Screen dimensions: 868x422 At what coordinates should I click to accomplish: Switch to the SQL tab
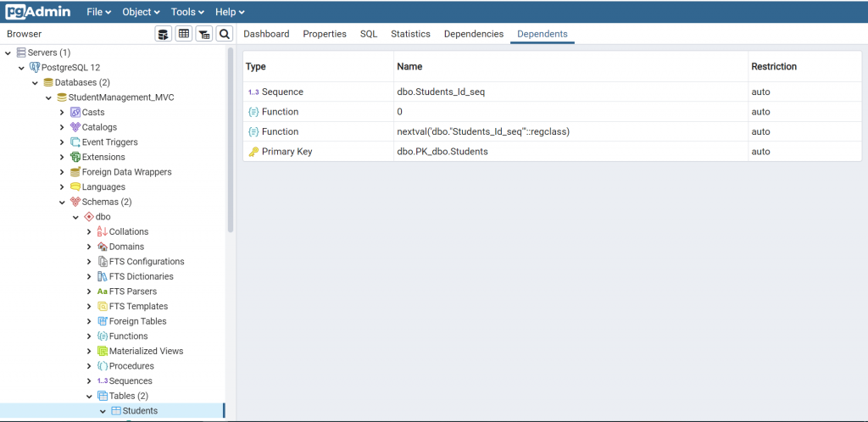tap(369, 34)
